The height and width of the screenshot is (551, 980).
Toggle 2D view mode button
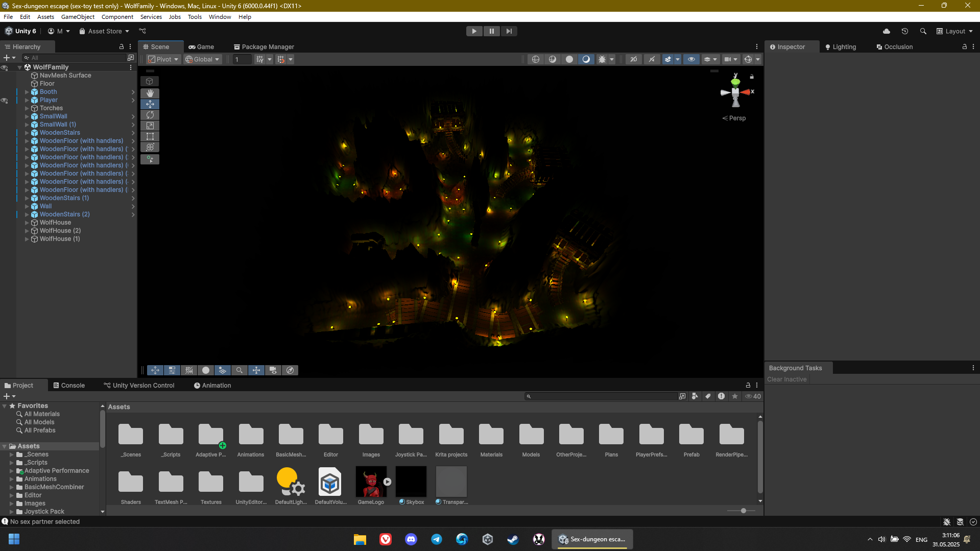(x=634, y=59)
